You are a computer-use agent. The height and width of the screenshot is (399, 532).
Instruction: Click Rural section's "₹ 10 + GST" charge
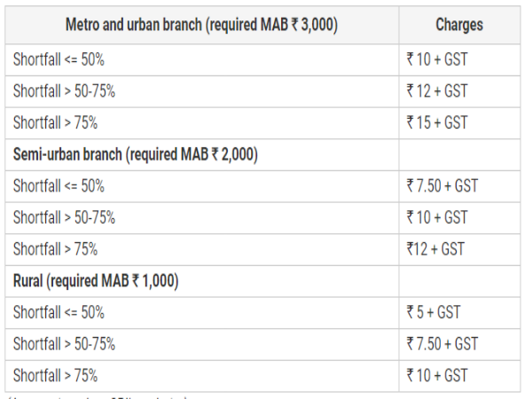point(437,375)
